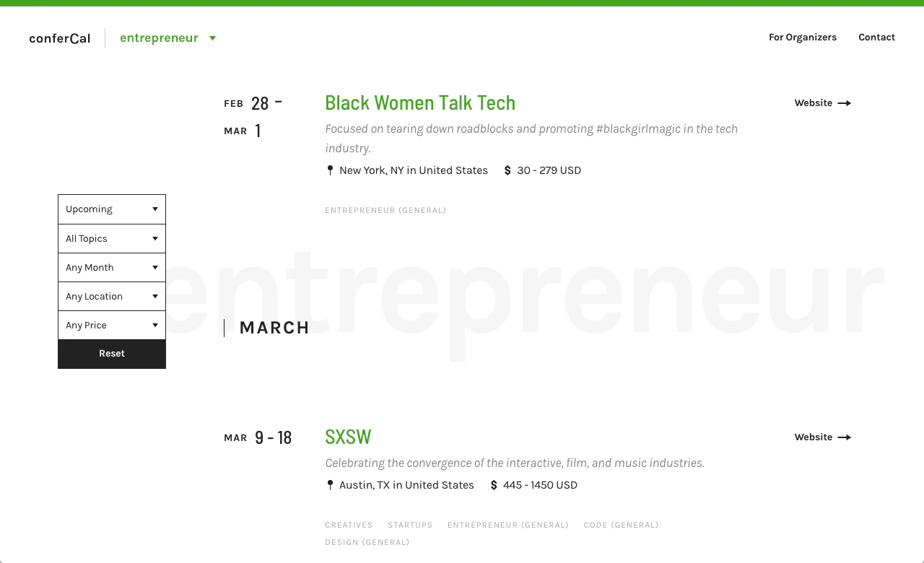Click the STARTUPS tag under SXSW
The width and height of the screenshot is (924, 563).
[x=410, y=525]
